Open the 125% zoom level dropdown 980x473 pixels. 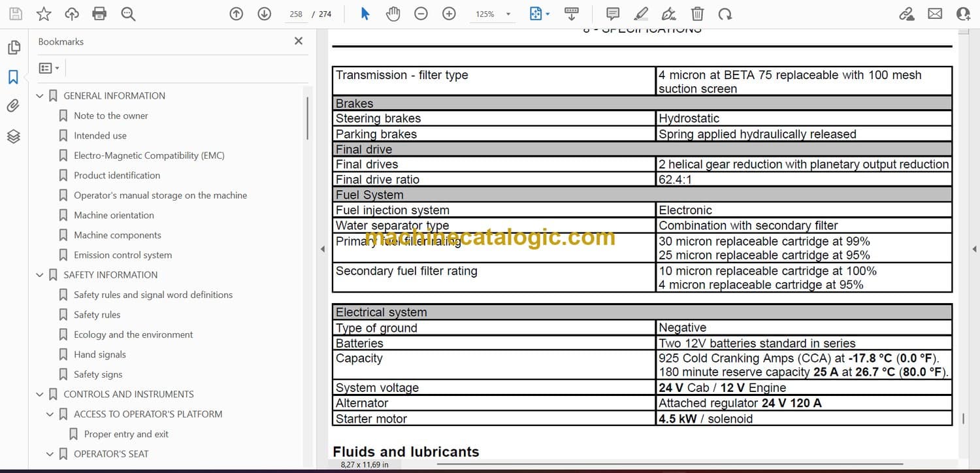click(508, 14)
